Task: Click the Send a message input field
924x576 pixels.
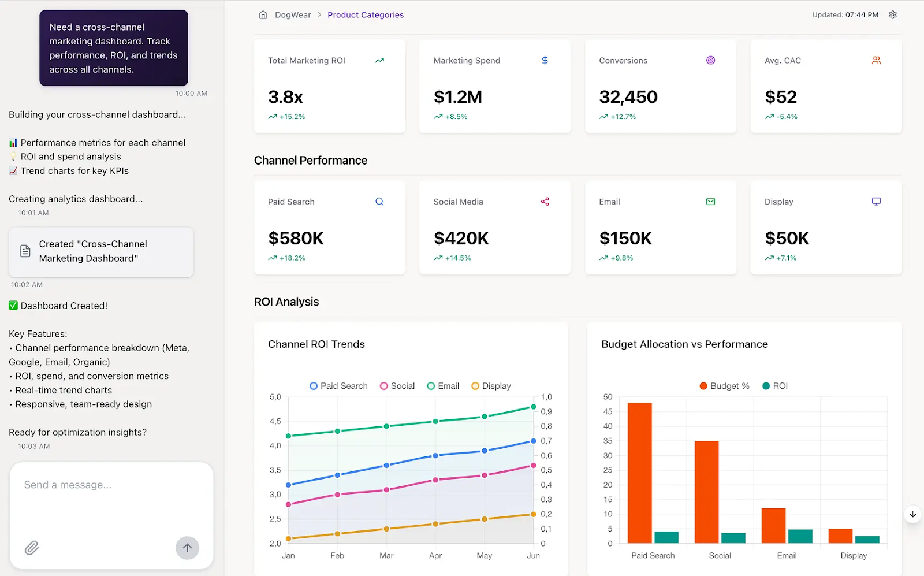Action: point(92,485)
